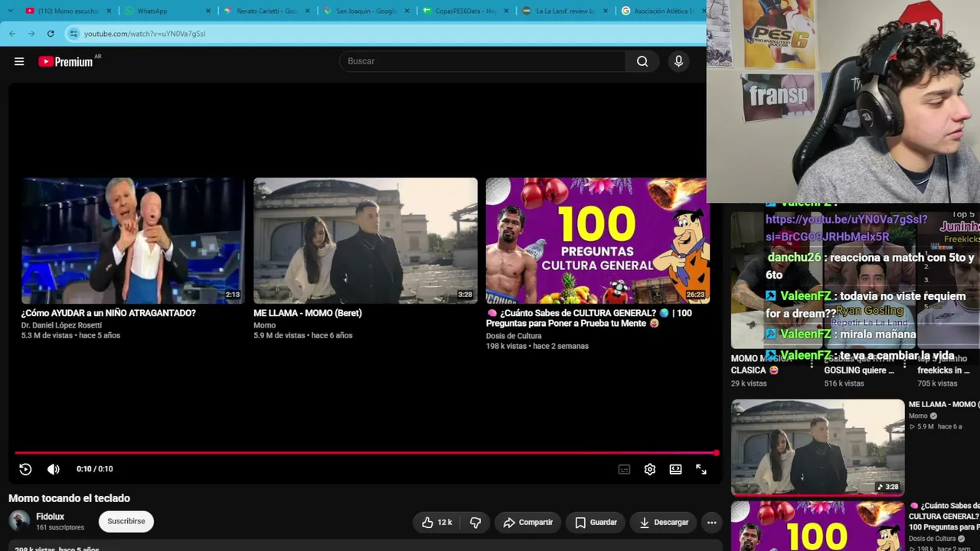Open the video player settings gear
This screenshot has width=980, height=551.
tap(650, 469)
